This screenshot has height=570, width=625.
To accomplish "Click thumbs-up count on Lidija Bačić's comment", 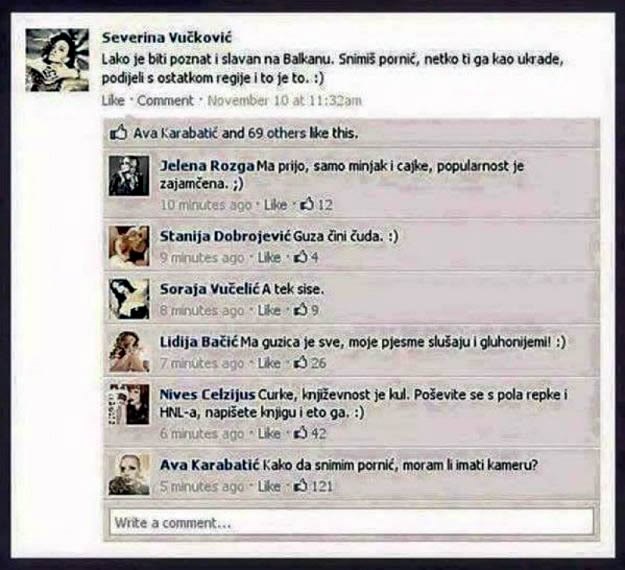I will pyautogui.click(x=310, y=363).
